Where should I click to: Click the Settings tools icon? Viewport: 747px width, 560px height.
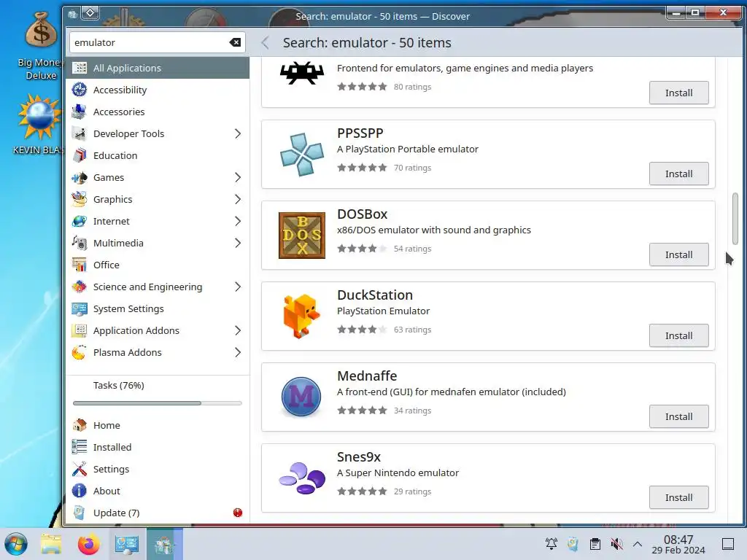tap(79, 469)
